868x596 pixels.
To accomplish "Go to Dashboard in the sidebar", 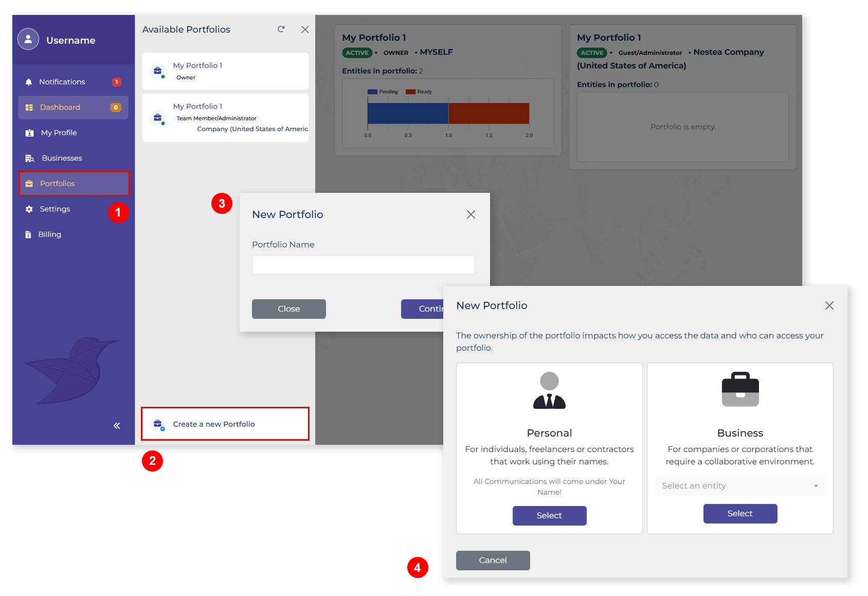I will click(x=73, y=107).
